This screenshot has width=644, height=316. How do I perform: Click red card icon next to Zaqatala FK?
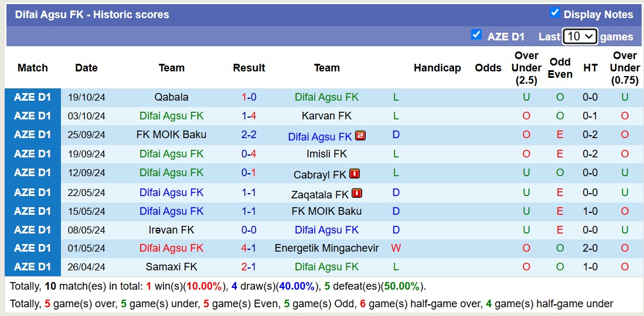357,193
